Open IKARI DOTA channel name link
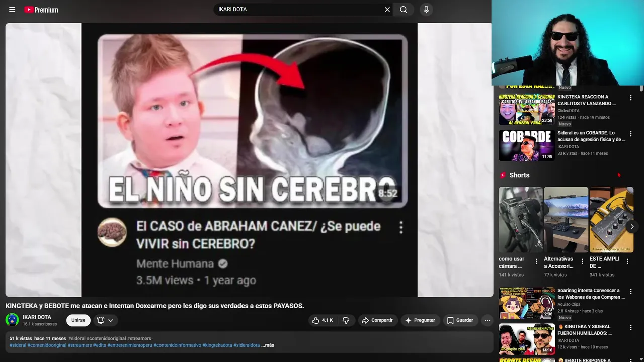 pos(37,317)
